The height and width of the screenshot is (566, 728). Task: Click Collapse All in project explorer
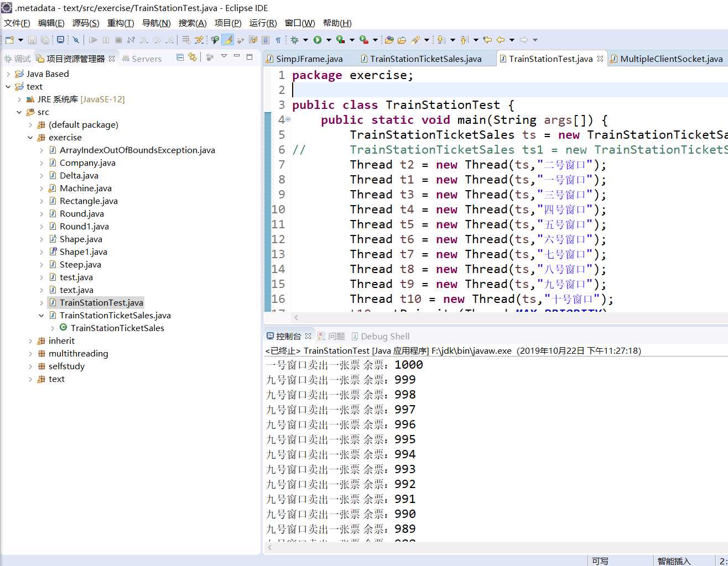[180, 57]
